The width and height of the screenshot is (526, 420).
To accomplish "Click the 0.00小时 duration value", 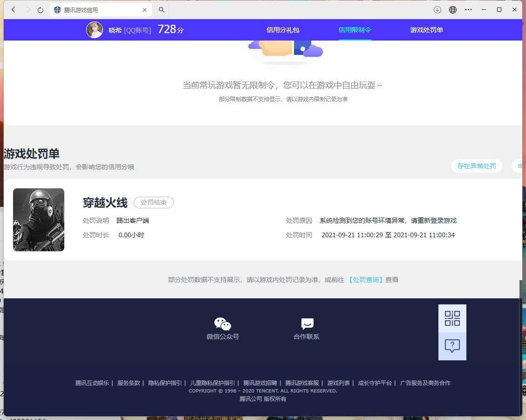I will 131,235.
